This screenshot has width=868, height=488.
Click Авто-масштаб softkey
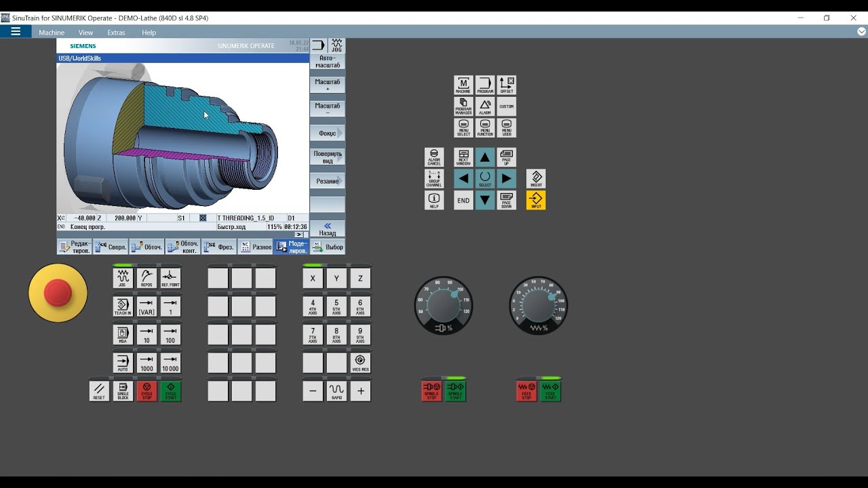(328, 62)
